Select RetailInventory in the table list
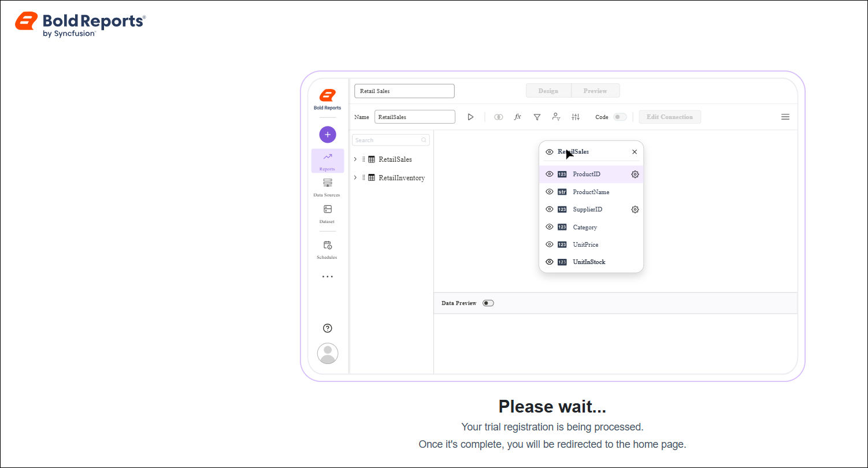Screen dimensions: 868x468 (x=402, y=178)
